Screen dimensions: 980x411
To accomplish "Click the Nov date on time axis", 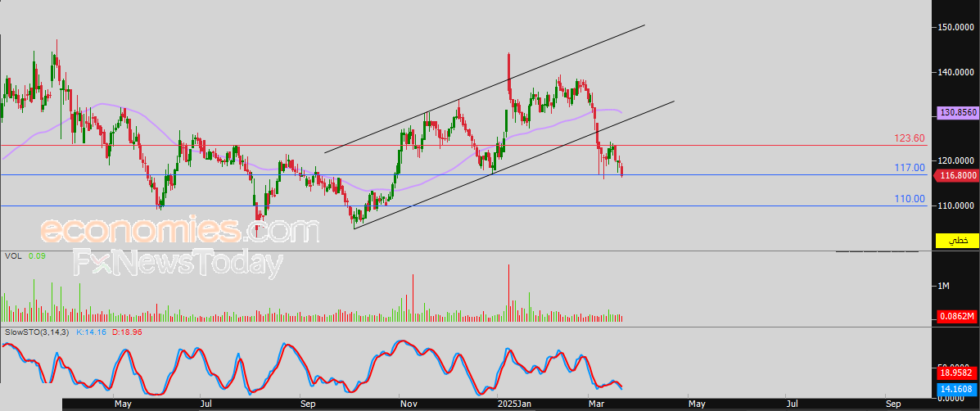I will pos(408,404).
